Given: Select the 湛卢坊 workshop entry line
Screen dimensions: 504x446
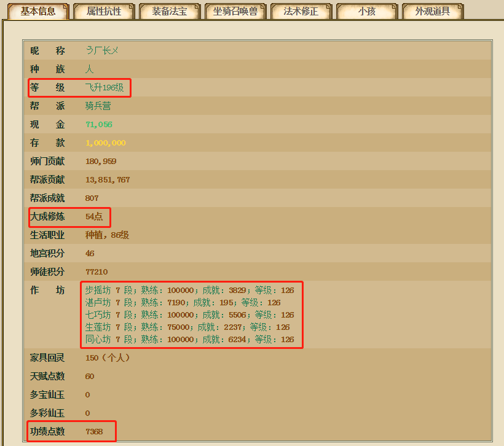Looking at the screenshot, I should coord(183,303).
